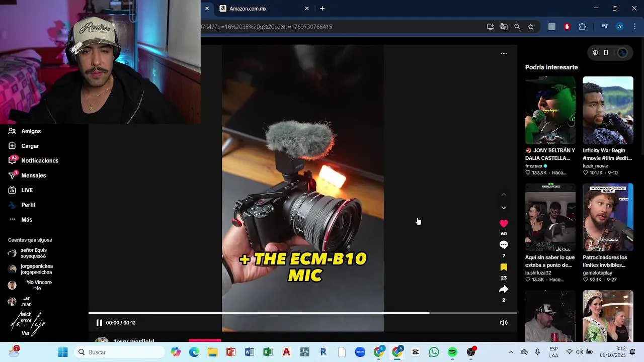Open Zoom from taskbar
This screenshot has height=362, width=644.
point(360,352)
